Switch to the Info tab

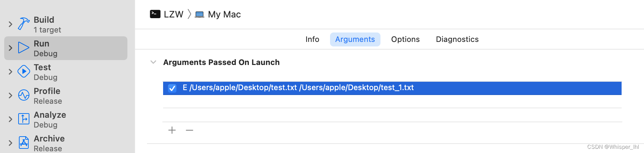coord(312,39)
